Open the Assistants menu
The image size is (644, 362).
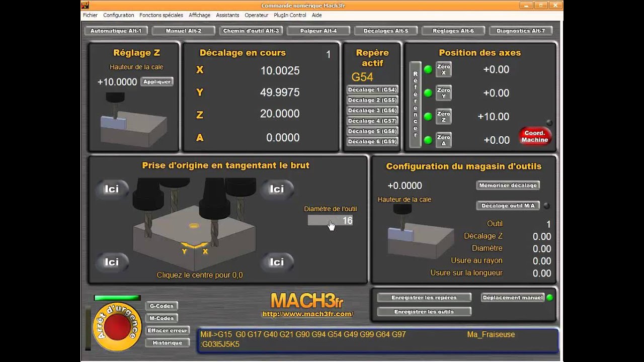point(227,16)
